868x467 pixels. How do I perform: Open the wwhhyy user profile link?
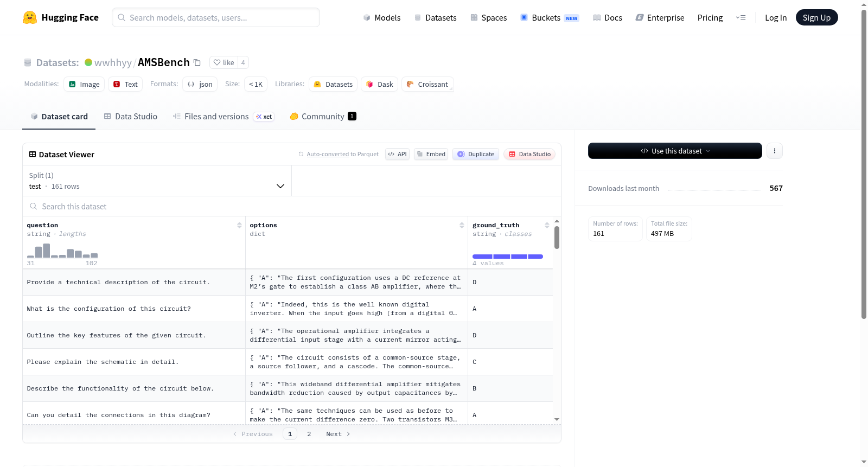point(113,62)
